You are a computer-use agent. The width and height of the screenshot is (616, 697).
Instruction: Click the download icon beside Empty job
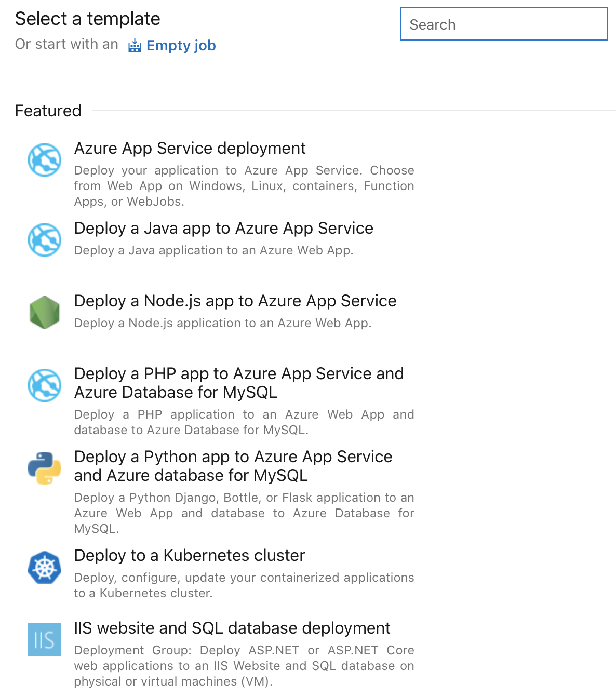tap(135, 46)
